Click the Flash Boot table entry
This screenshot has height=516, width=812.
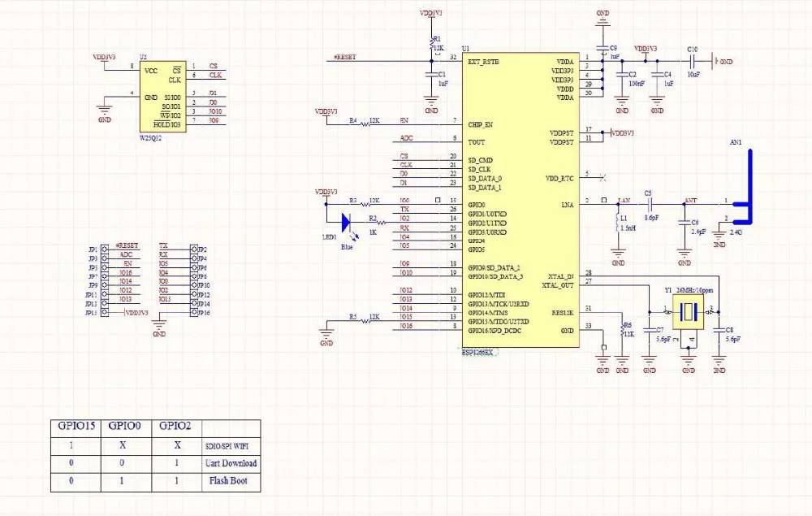230,481
